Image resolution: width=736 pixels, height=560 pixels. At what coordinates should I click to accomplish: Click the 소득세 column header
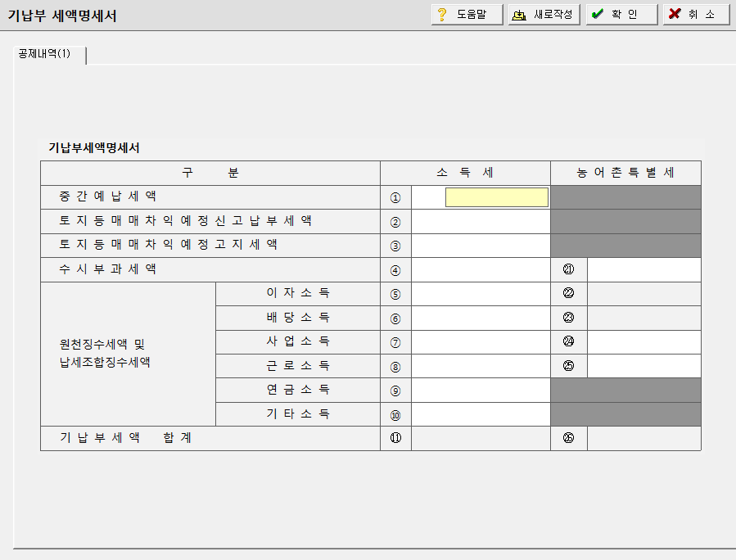tap(465, 173)
